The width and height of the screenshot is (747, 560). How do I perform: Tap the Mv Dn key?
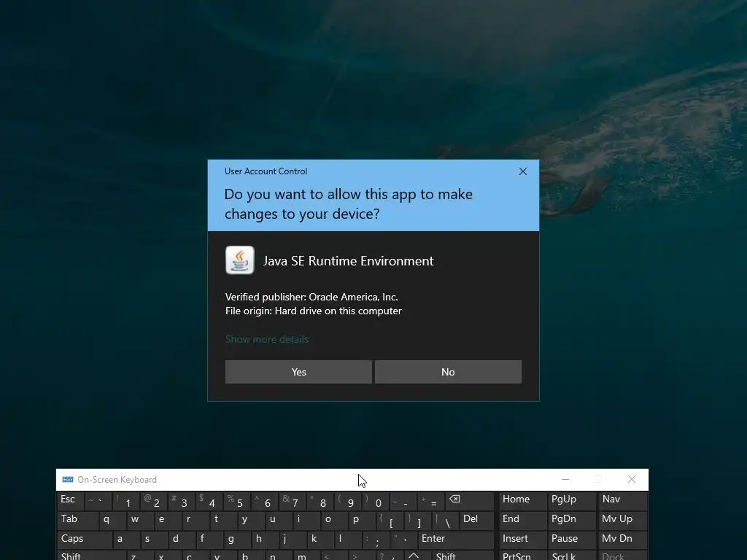(623, 540)
